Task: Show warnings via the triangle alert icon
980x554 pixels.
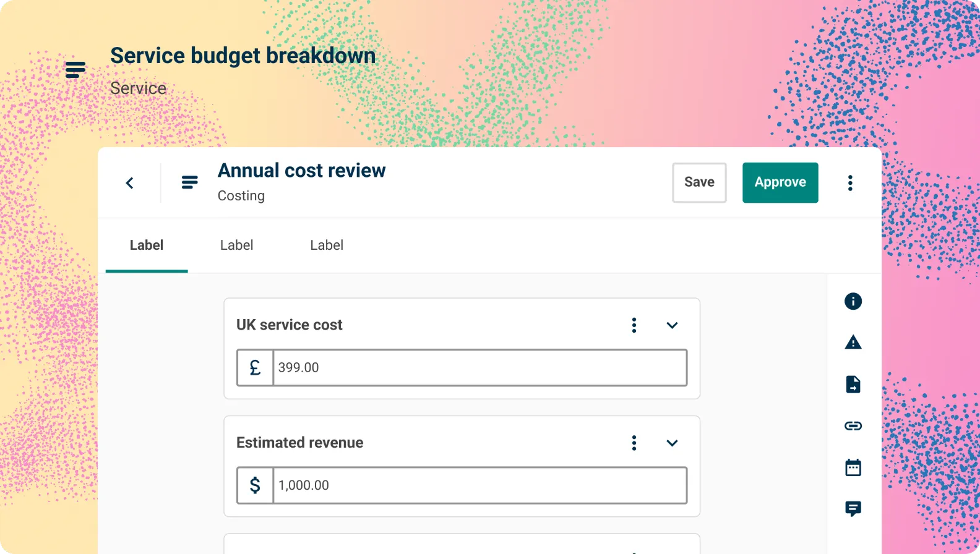Action: pos(853,342)
